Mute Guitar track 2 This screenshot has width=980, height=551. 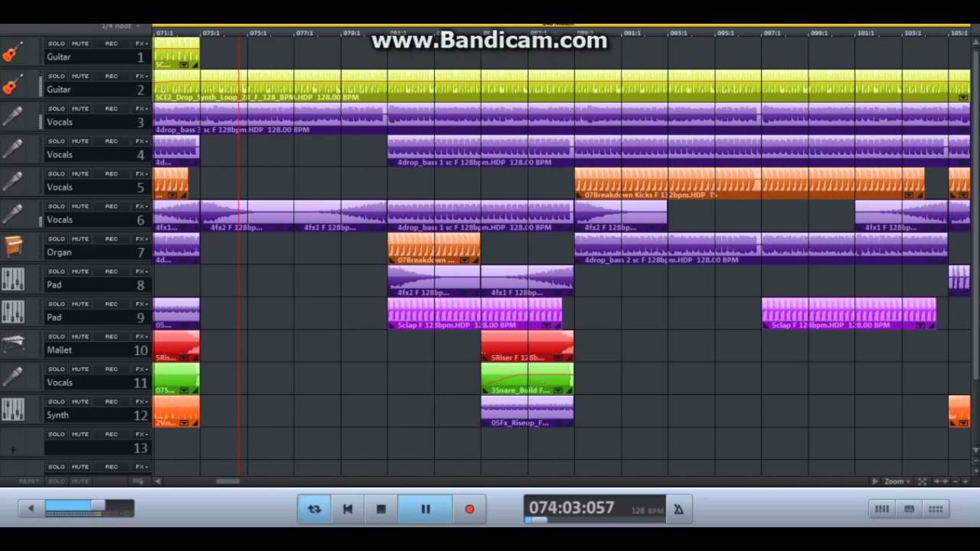click(80, 77)
